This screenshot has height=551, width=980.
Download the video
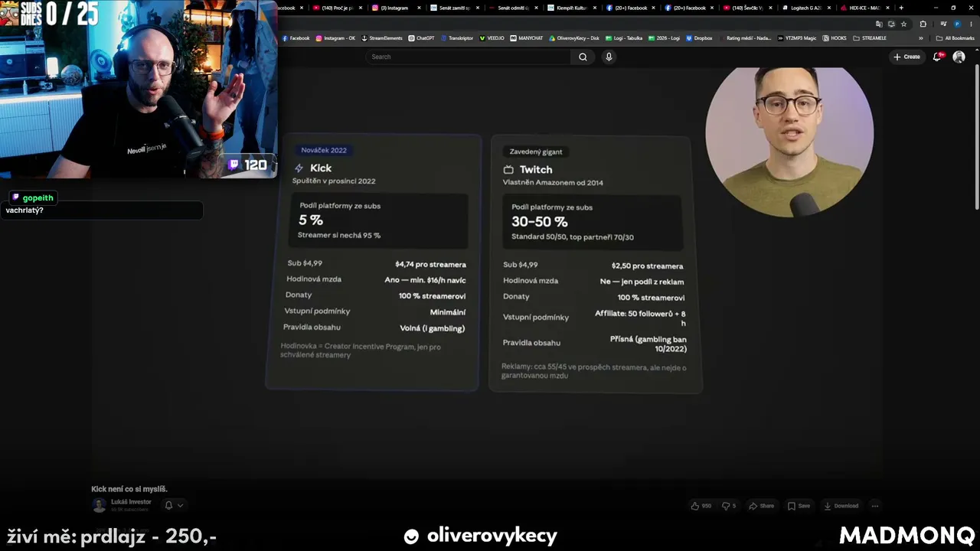coord(841,506)
